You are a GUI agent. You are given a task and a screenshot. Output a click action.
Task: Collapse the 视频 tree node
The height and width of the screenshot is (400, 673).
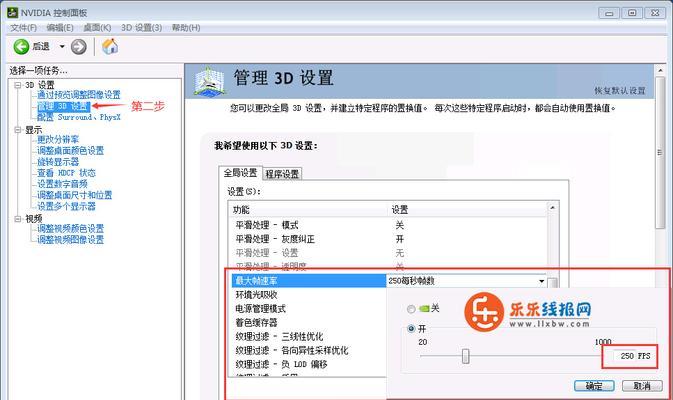coord(18,219)
